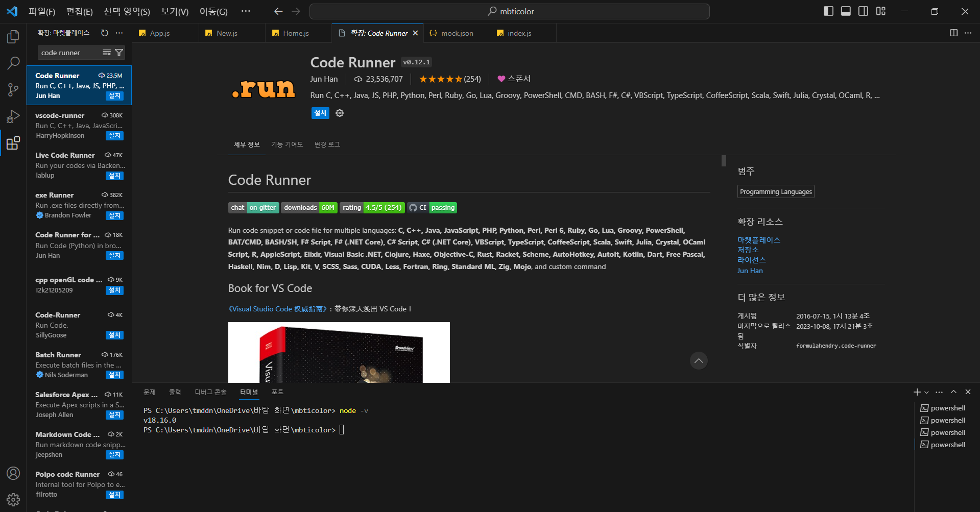
Task: Open the Extensions view icon
Action: [x=13, y=143]
